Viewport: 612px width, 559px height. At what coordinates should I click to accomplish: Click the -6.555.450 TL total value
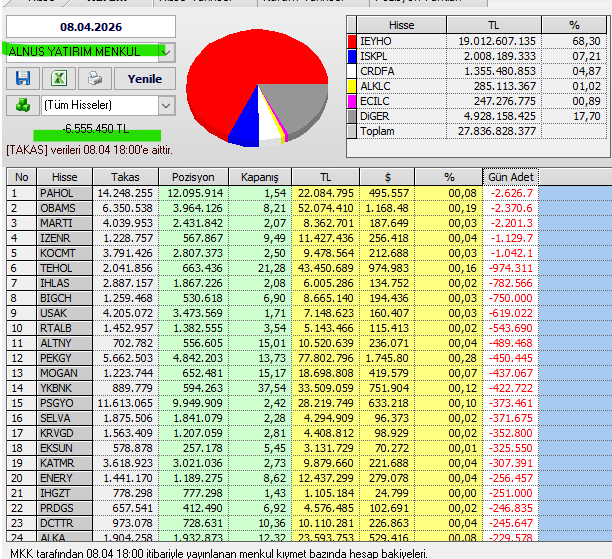pyautogui.click(x=96, y=129)
